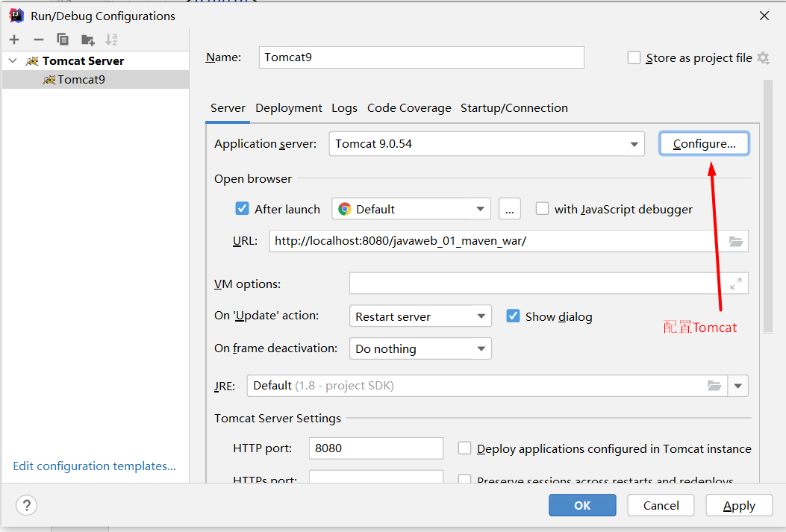Click the Help question mark icon
The width and height of the screenshot is (786, 532).
click(26, 505)
